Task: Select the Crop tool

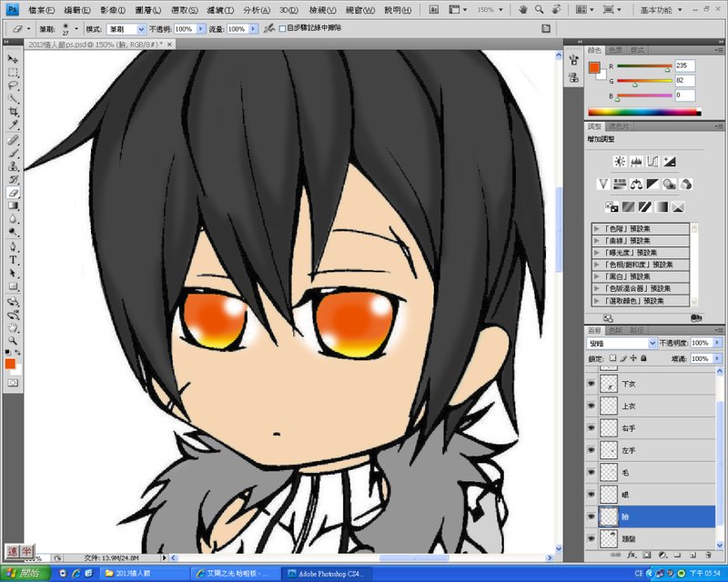Action: (13, 112)
